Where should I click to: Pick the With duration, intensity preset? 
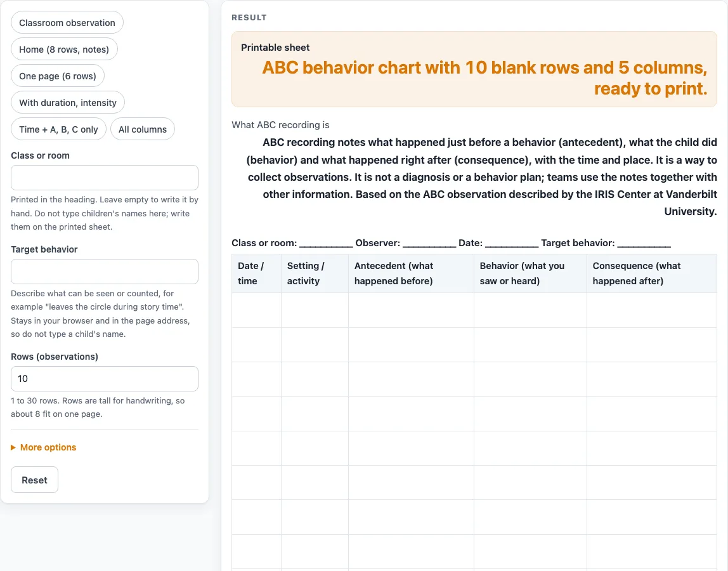[68, 103]
